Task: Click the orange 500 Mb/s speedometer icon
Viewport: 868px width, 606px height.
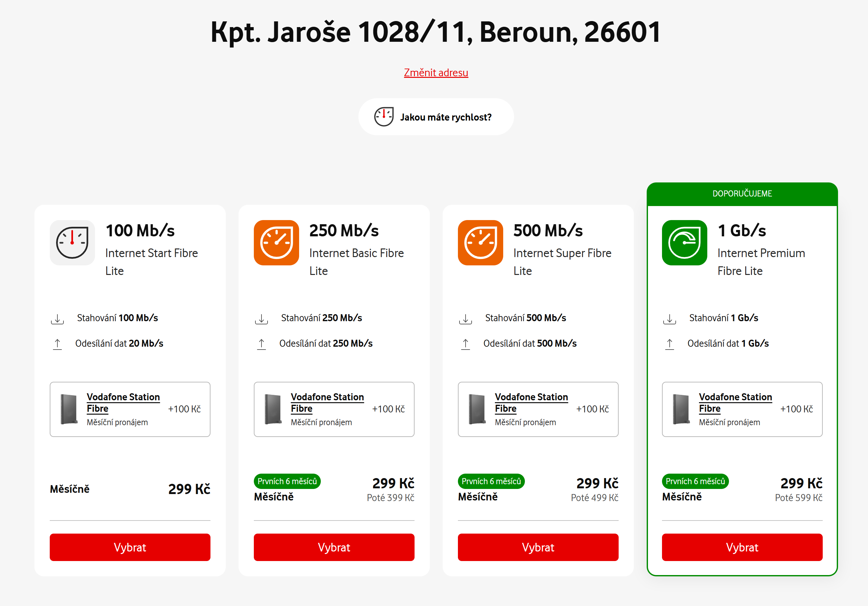Action: [481, 243]
